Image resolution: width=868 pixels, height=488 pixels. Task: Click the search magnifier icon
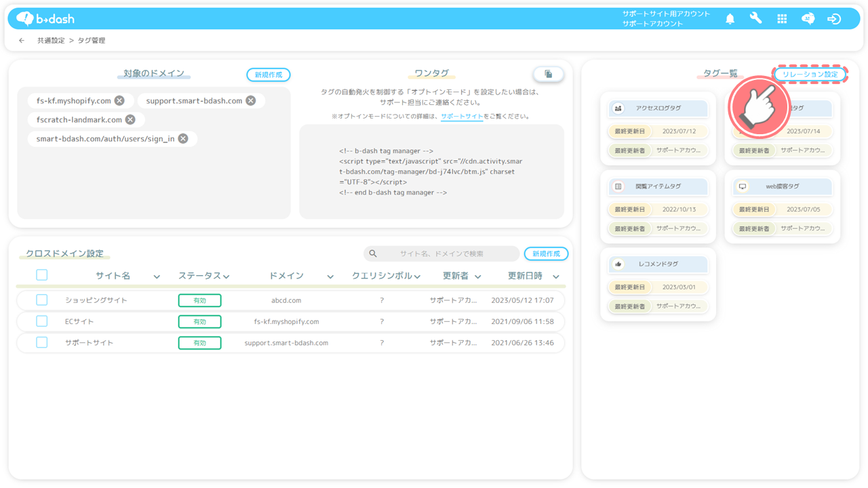[373, 253]
